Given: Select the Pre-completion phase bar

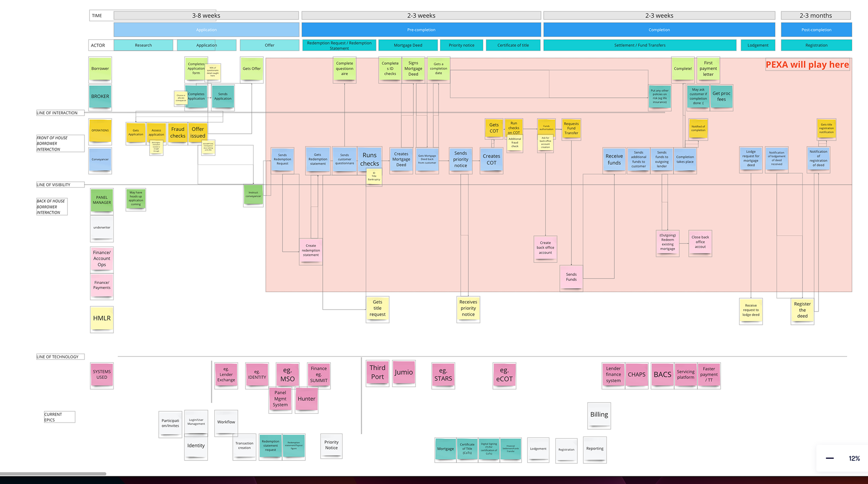Looking at the screenshot, I should coord(421,30).
